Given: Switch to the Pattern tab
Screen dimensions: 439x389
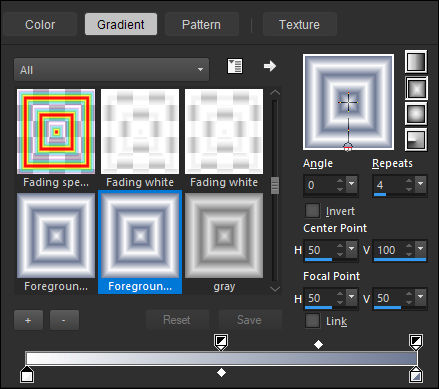Looking at the screenshot, I should (x=201, y=24).
